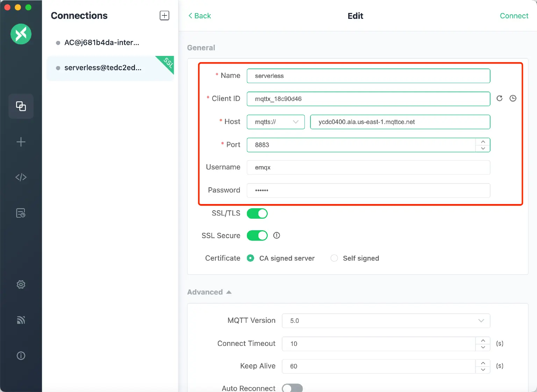Expand the MQTT Version dropdown
Viewport: 537px width, 392px height.
(x=386, y=321)
